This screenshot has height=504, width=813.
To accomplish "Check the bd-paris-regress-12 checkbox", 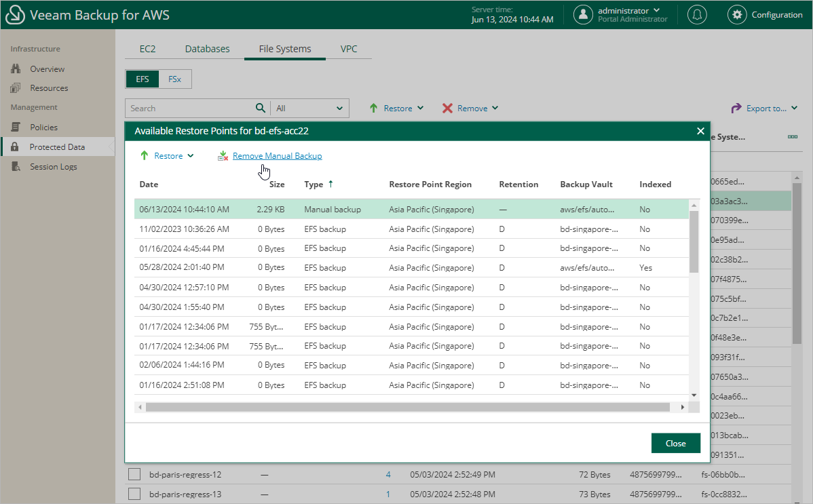I will (134, 474).
